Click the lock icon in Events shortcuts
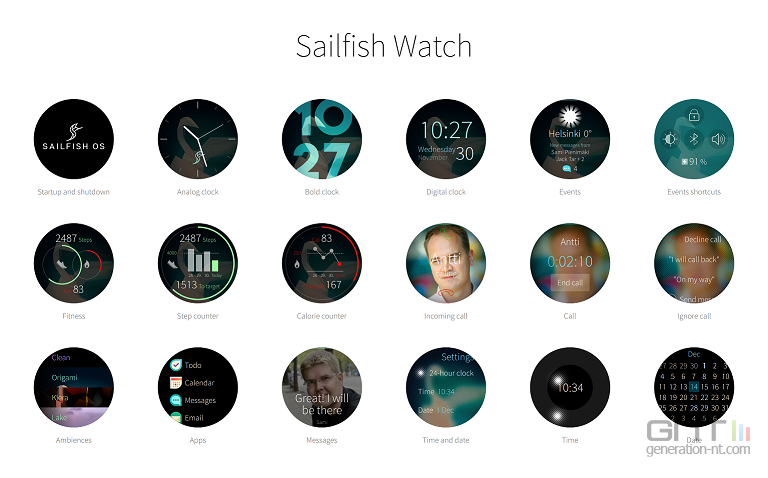768x478 pixels. (694, 116)
